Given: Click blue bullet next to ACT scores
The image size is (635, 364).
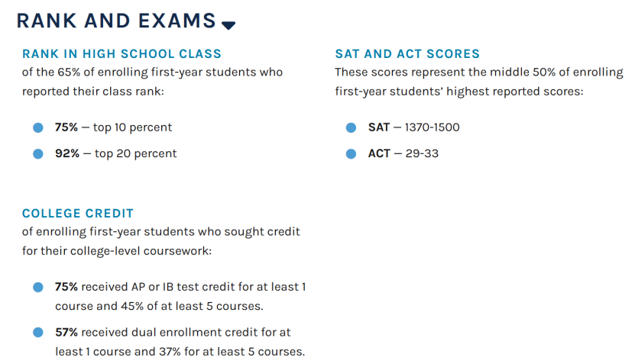Looking at the screenshot, I should click(351, 154).
